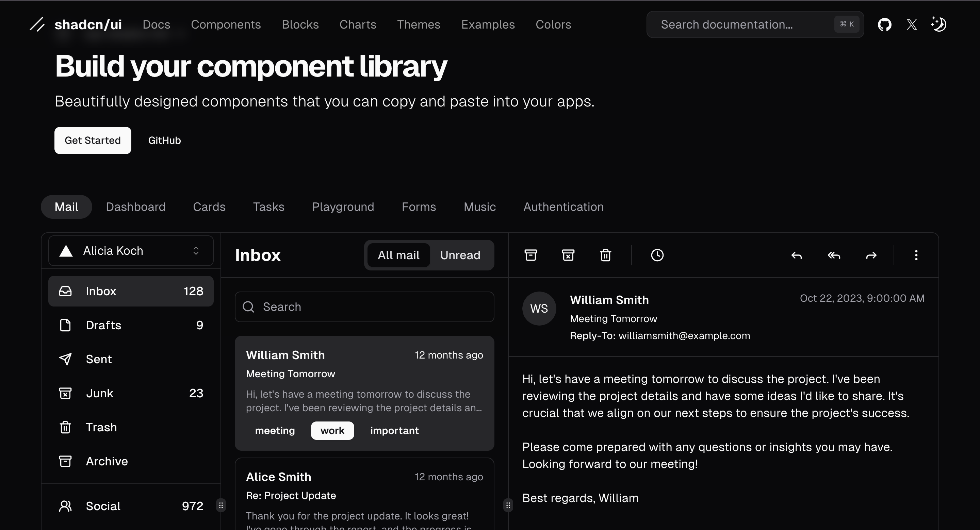Open the Alicia Koch account dropdown
This screenshot has width=980, height=530.
click(131, 251)
